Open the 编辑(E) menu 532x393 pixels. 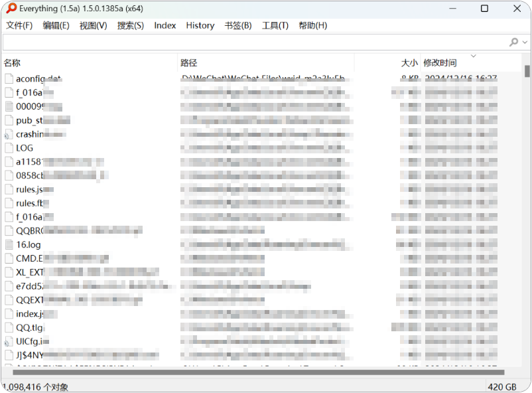(x=56, y=25)
